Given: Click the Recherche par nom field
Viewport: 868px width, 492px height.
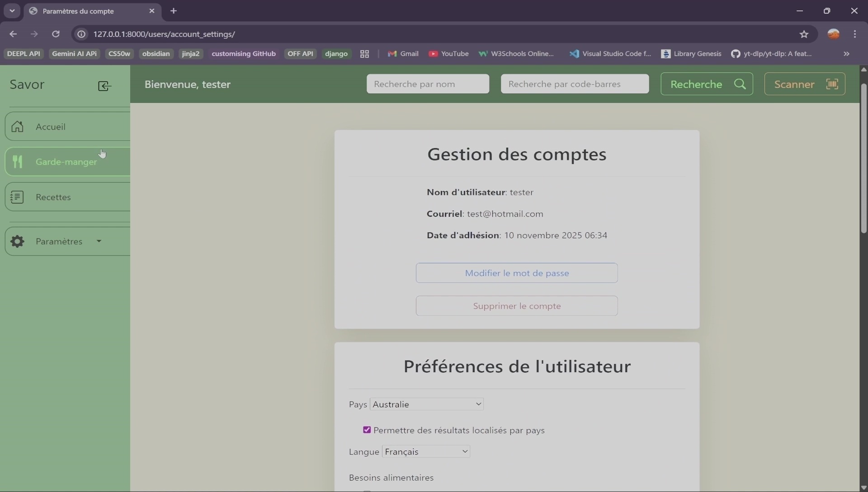Looking at the screenshot, I should click(x=428, y=84).
